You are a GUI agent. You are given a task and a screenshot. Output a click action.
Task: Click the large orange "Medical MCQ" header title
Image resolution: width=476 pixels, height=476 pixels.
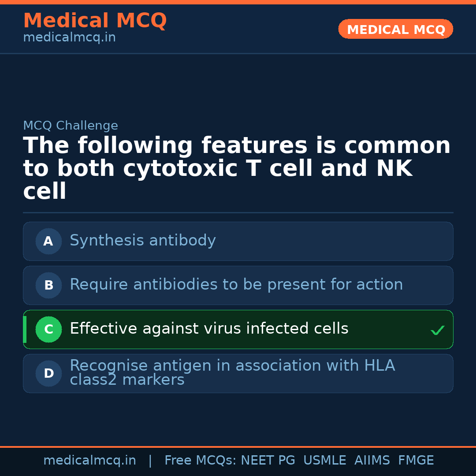click(95, 21)
